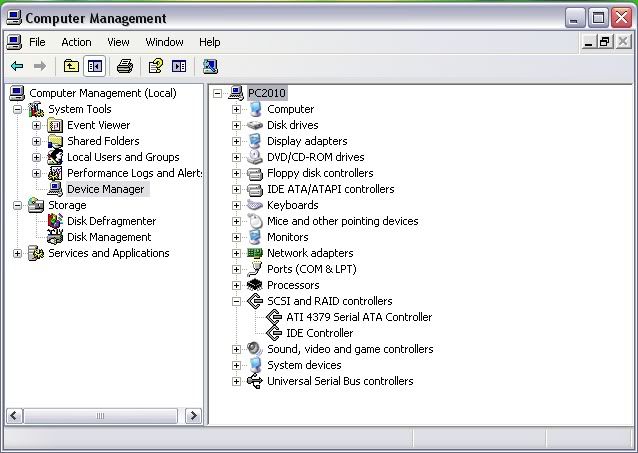Viewport: 638px width, 453px height.
Task: Open the File menu
Action: (x=37, y=42)
